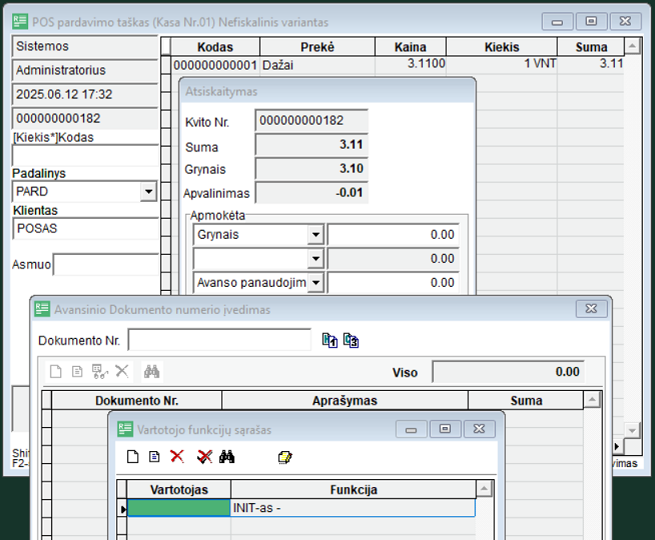The image size is (655, 540).
Task: Click binoculars icon in Avansinio Dokumento toolbar
Action: click(x=152, y=371)
